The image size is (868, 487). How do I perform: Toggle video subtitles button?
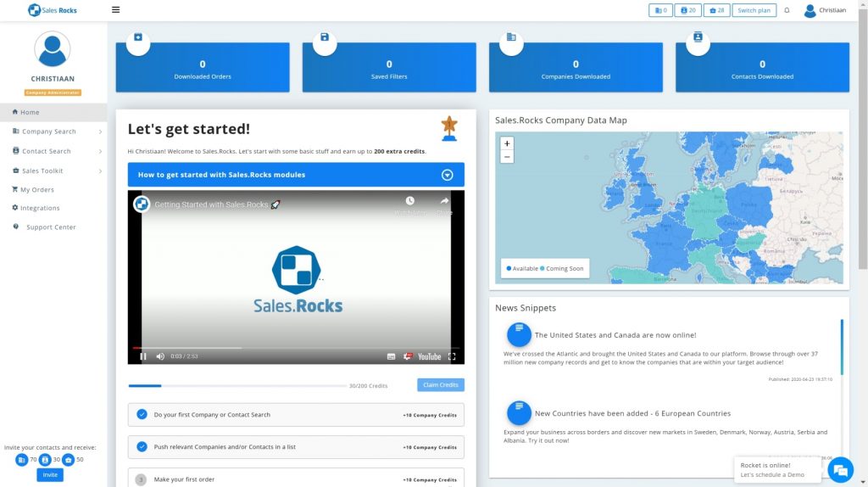(391, 356)
